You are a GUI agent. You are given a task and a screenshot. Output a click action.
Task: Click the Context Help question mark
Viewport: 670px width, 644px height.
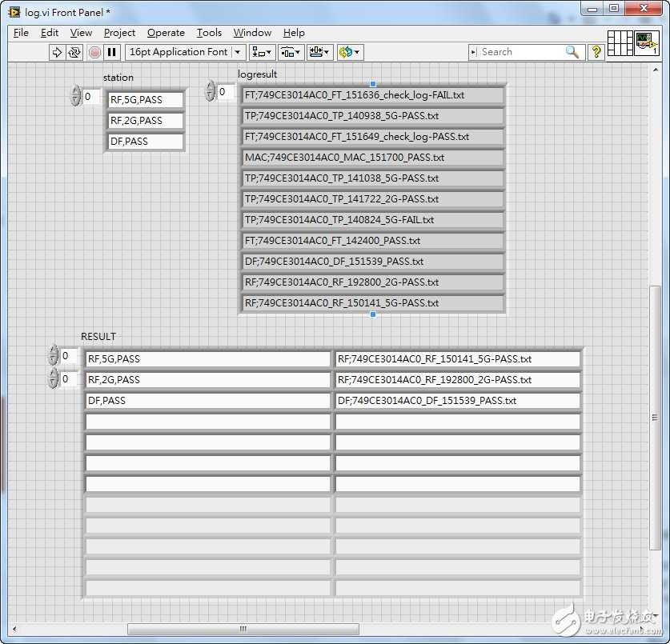click(x=596, y=52)
